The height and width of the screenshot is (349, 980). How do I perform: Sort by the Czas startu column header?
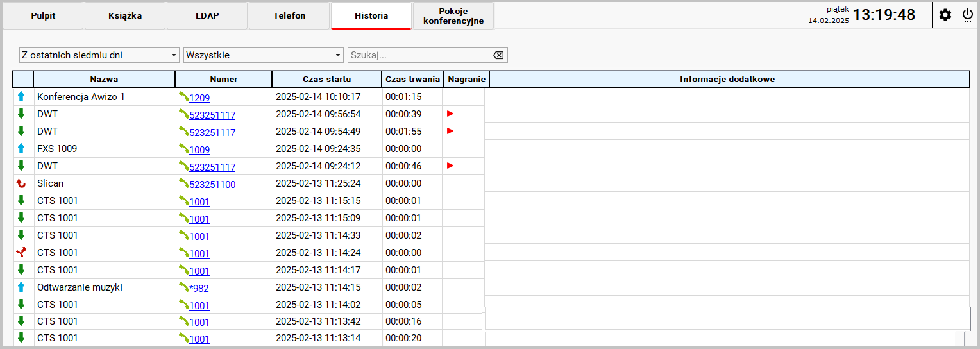327,80
